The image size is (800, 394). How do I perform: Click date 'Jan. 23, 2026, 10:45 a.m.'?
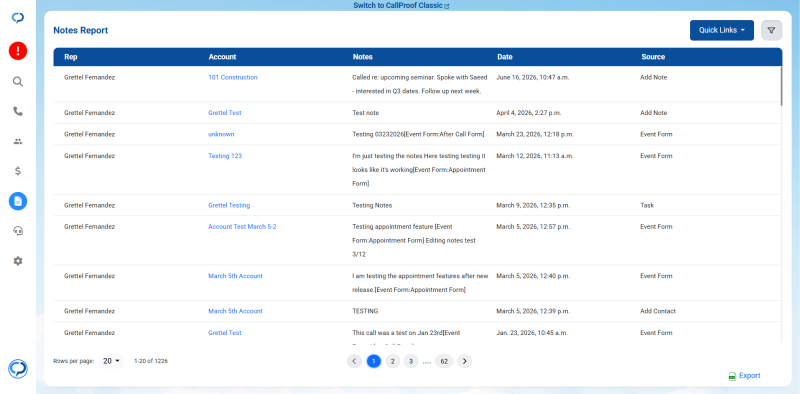pos(533,332)
